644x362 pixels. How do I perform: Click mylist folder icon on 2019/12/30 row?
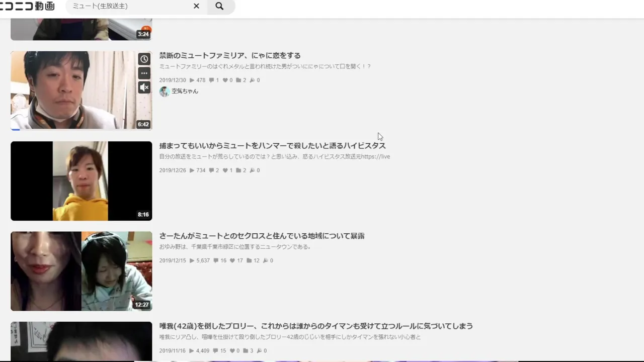(x=238, y=80)
